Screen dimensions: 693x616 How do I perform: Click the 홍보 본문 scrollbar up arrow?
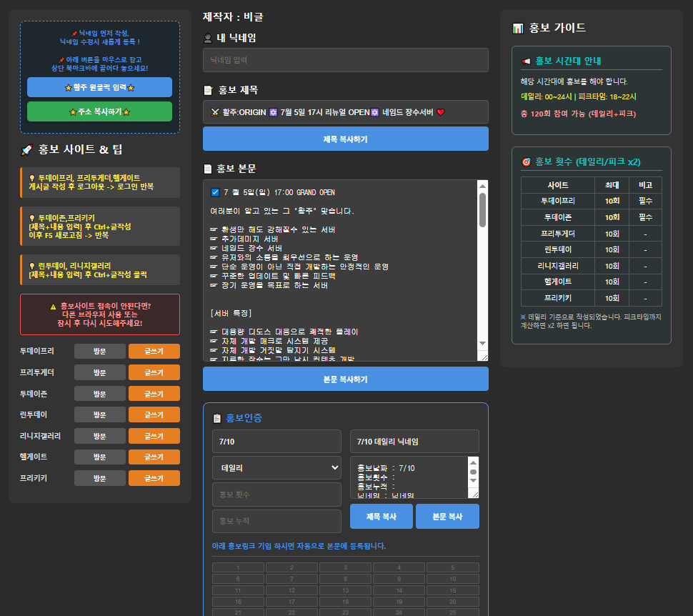[483, 186]
